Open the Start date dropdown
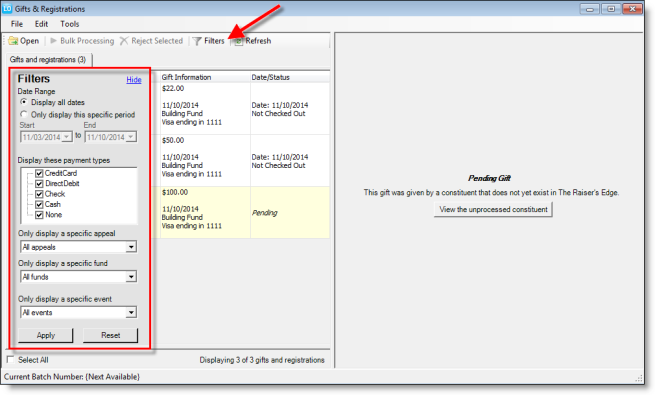Viewport: 655px width, 395px height. pyautogui.click(x=67, y=137)
